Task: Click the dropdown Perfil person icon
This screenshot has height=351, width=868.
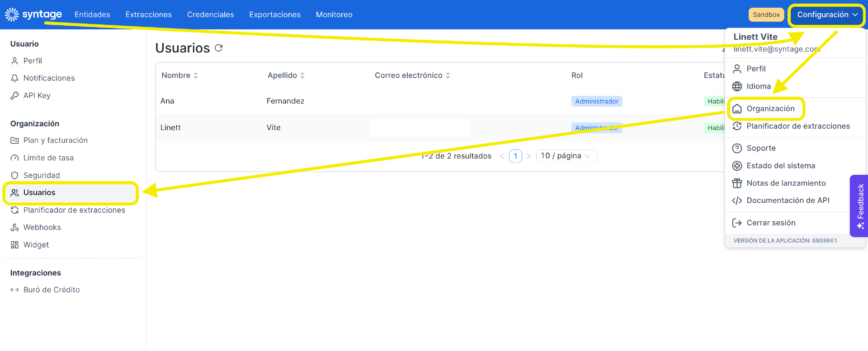Action: click(x=737, y=69)
